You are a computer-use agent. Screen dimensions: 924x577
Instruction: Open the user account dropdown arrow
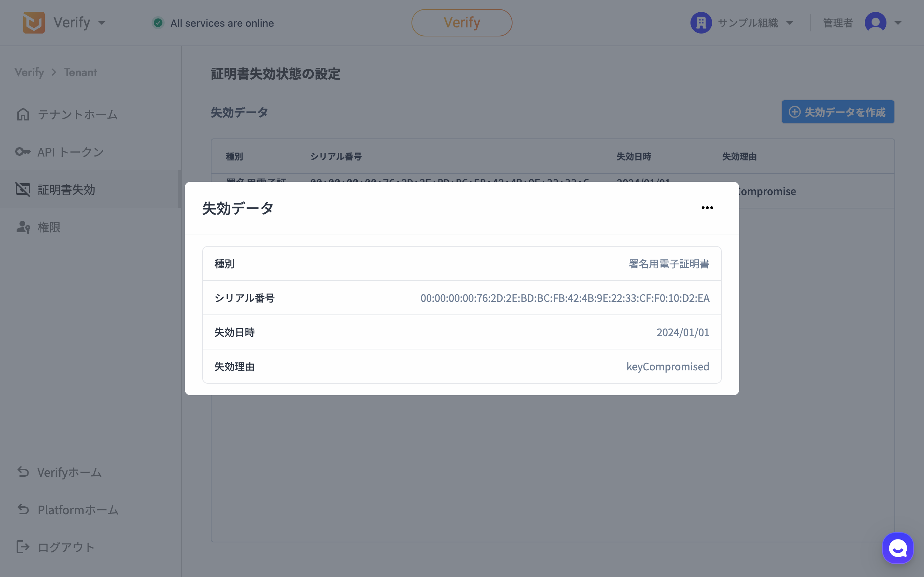point(898,23)
